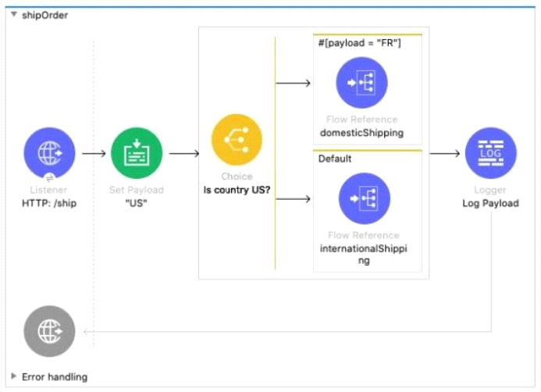Click the "US" Set Payload value label

[x=137, y=203]
